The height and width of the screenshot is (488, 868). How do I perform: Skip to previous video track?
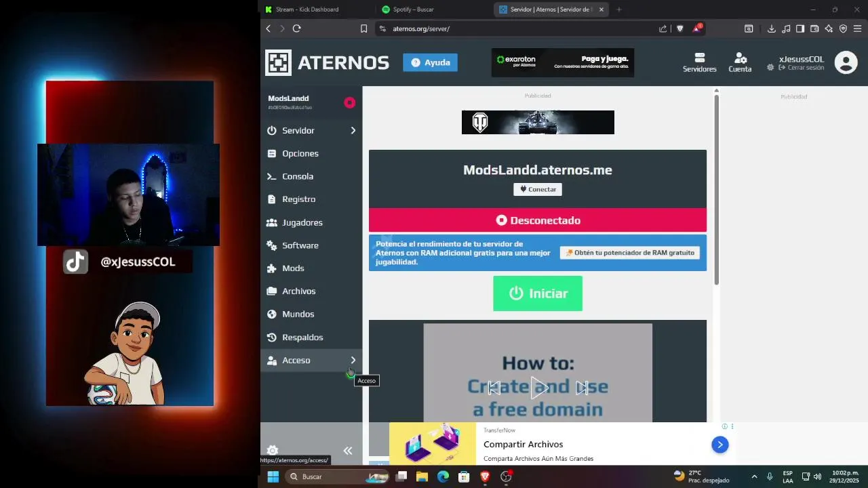494,388
